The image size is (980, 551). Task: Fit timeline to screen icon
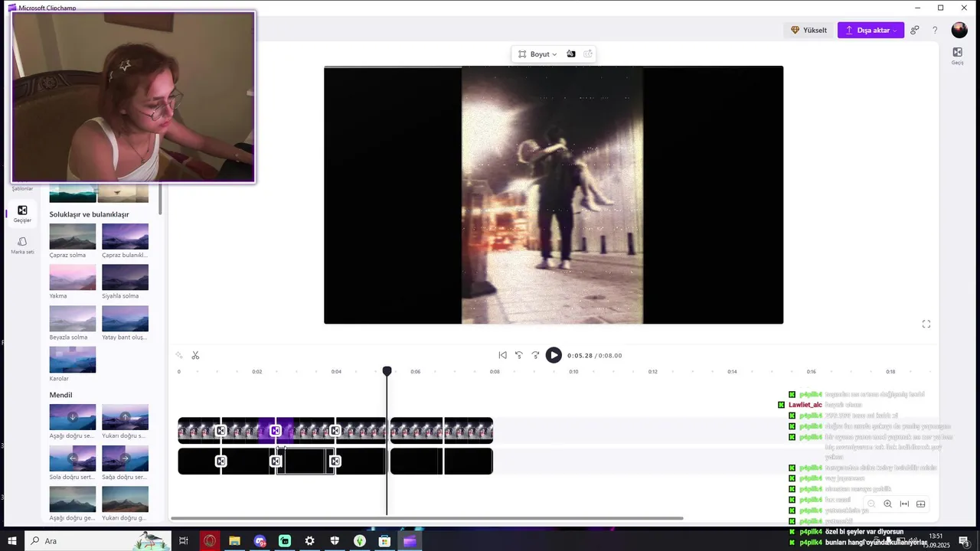coord(904,504)
